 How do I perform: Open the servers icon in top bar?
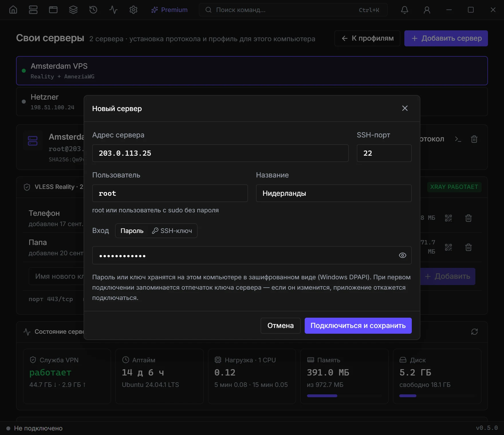tap(33, 10)
